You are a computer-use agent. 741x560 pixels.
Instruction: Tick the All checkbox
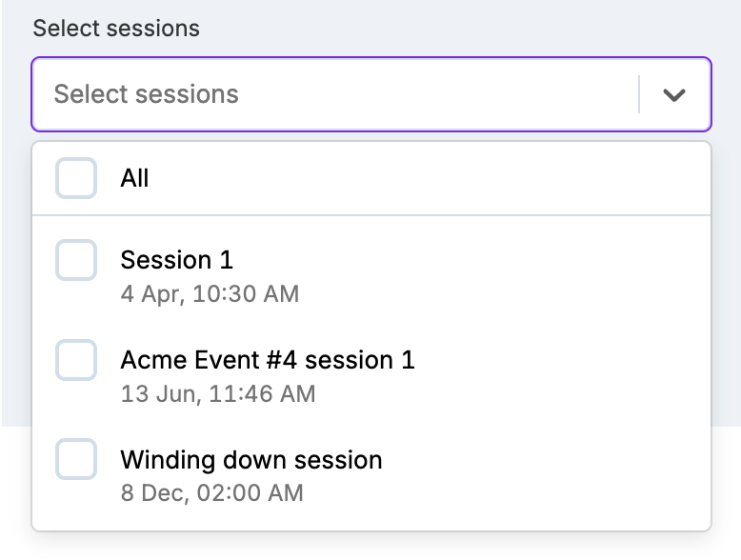click(x=76, y=178)
